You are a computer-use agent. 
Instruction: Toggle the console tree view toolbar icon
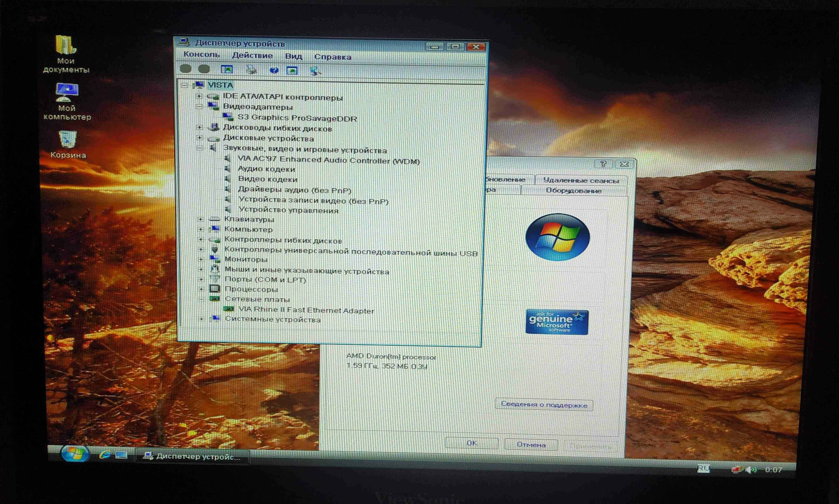[227, 70]
